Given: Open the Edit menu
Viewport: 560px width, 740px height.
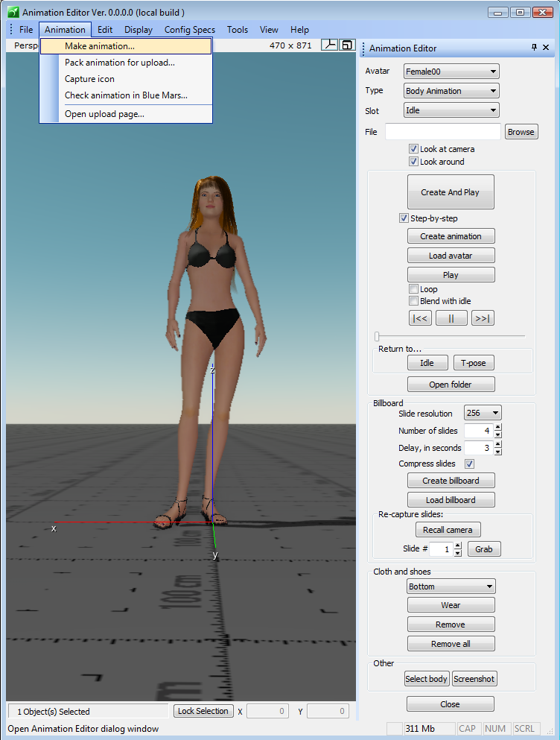Looking at the screenshot, I should click(105, 30).
